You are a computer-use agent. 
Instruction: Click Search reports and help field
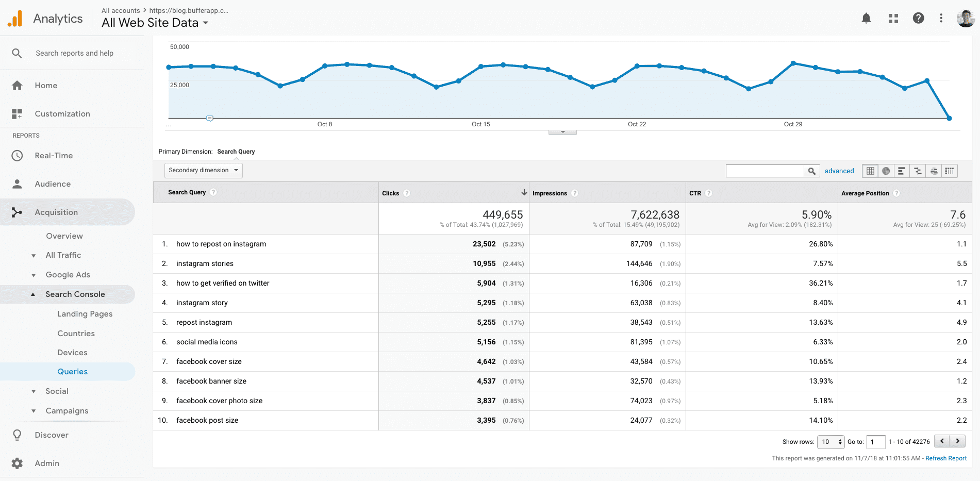click(75, 53)
